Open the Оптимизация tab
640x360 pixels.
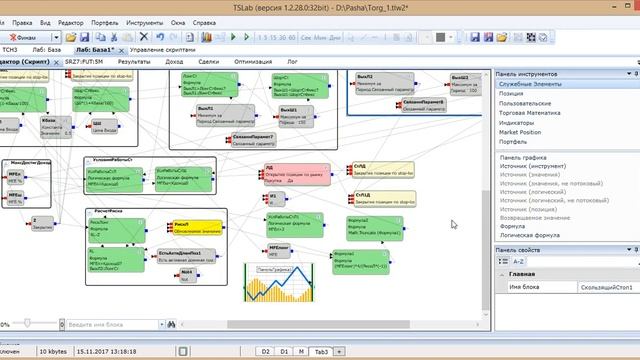[253, 62]
